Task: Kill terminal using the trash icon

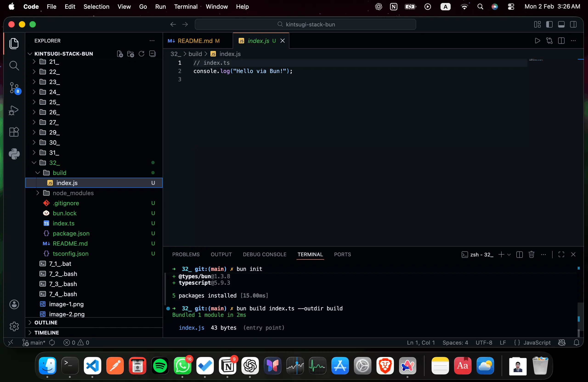Action: 531,254
